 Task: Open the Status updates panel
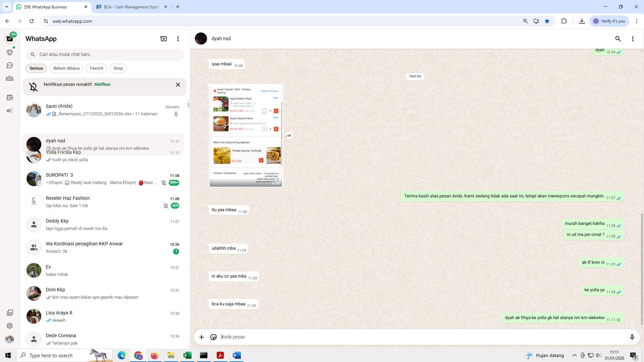pos(10,52)
